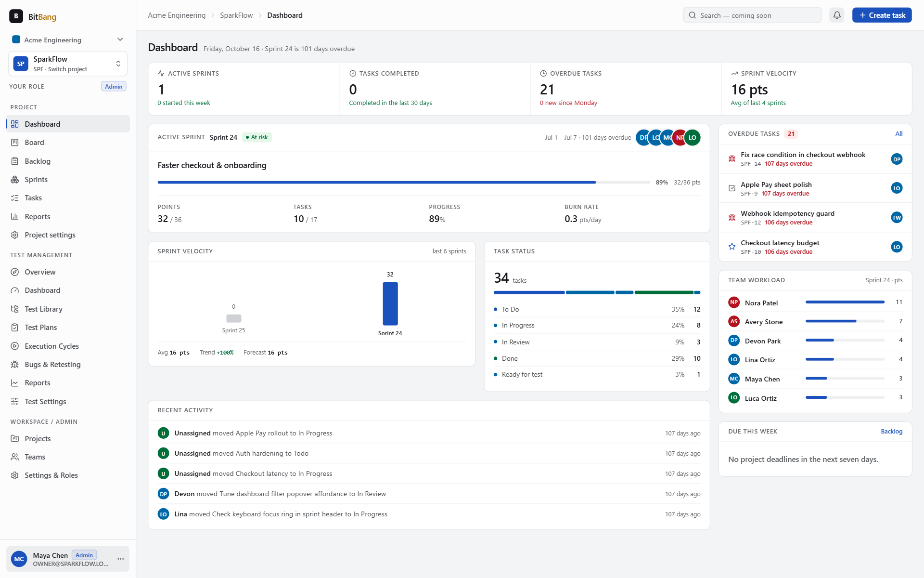
Task: Open Test Library
Action: click(68, 309)
